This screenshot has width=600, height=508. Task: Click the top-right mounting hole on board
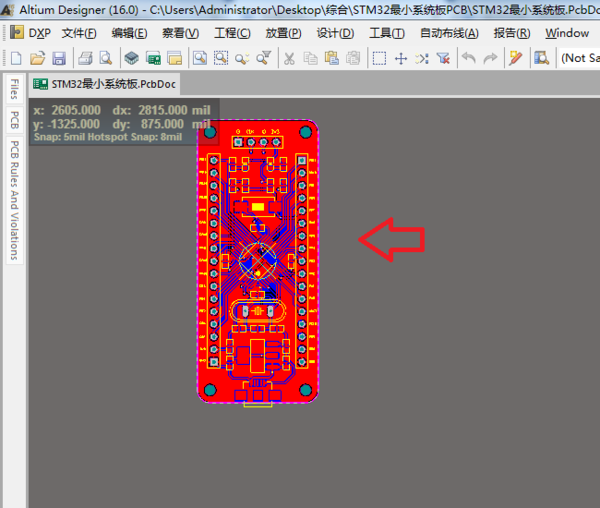pos(305,132)
